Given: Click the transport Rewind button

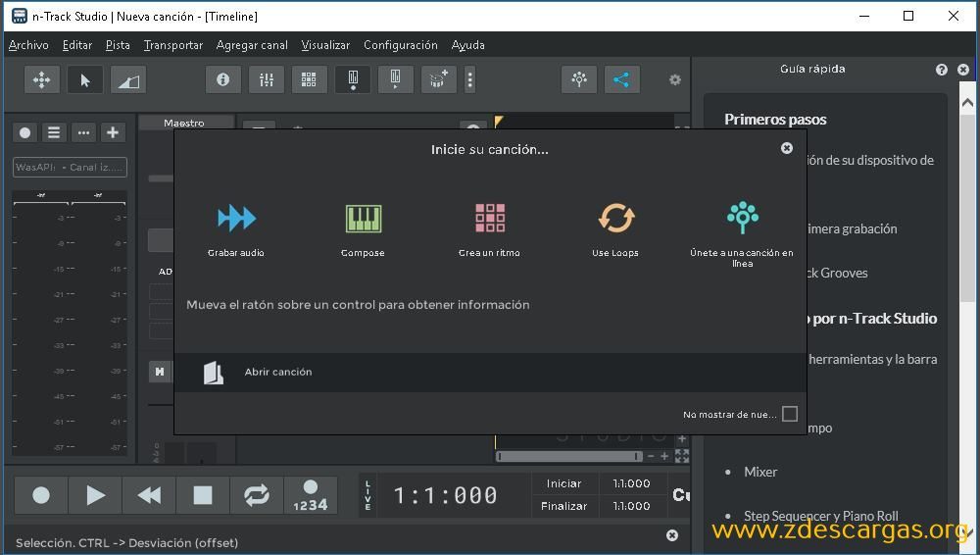Looking at the screenshot, I should (149, 495).
